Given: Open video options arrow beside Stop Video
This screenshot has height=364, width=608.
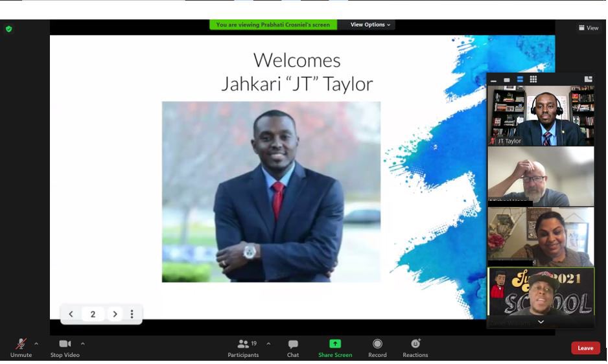Looking at the screenshot, I should (x=82, y=344).
